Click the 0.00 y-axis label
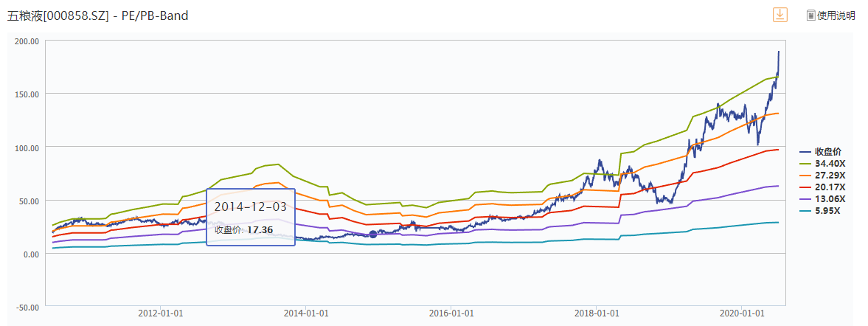 coord(30,254)
